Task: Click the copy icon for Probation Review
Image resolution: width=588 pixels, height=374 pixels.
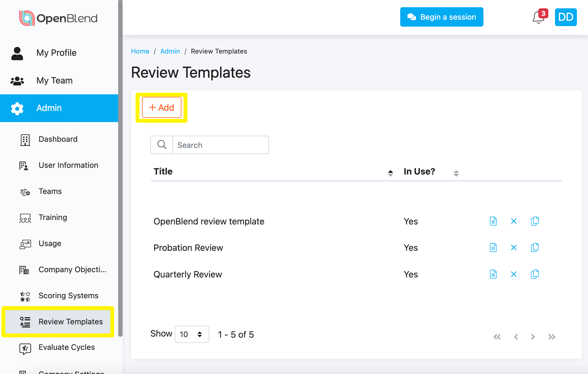Action: [x=534, y=247]
